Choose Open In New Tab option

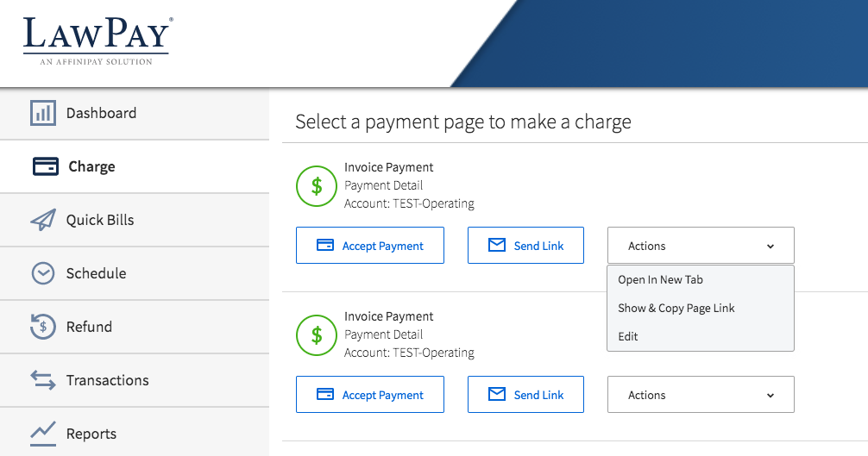click(x=701, y=279)
